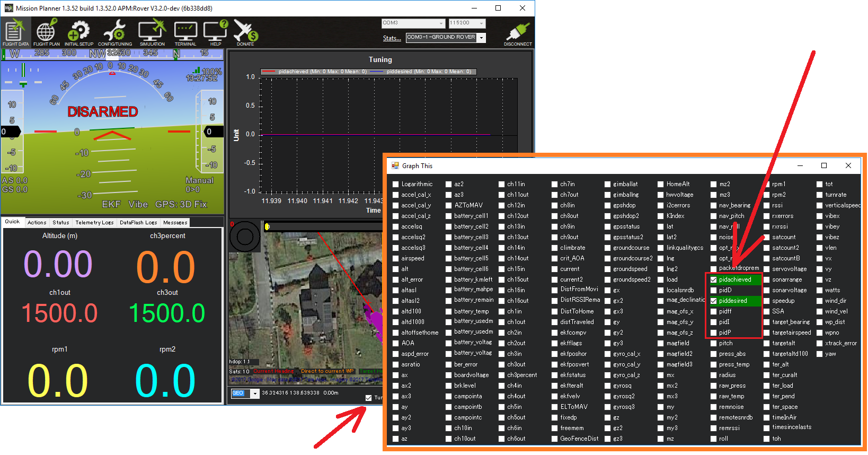Click the yellow map zoom slider handle
The height and width of the screenshot is (455, 868).
[267, 227]
